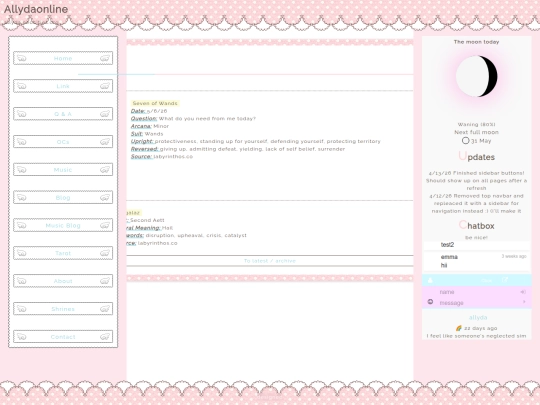Click the send arrow beside the message field
The width and height of the screenshot is (540, 405).
(524, 302)
